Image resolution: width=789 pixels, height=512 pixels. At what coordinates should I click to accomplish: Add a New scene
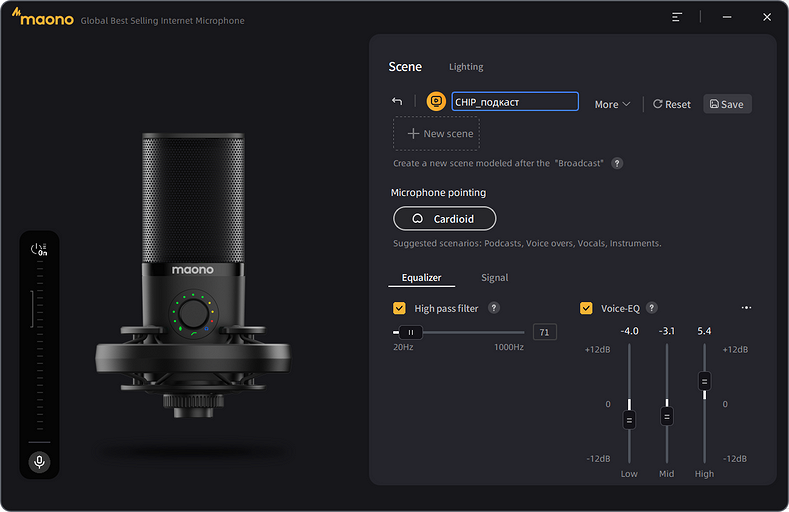tap(436, 134)
